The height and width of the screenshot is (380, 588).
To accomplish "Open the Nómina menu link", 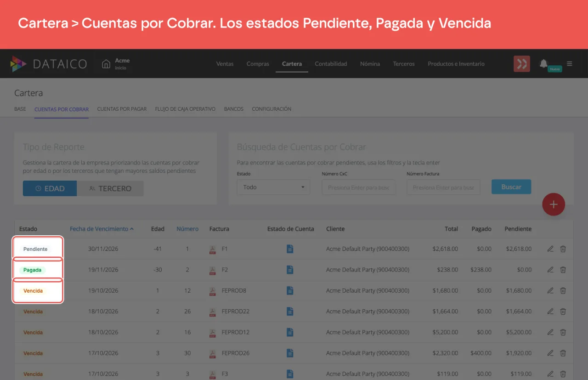I will coord(370,64).
